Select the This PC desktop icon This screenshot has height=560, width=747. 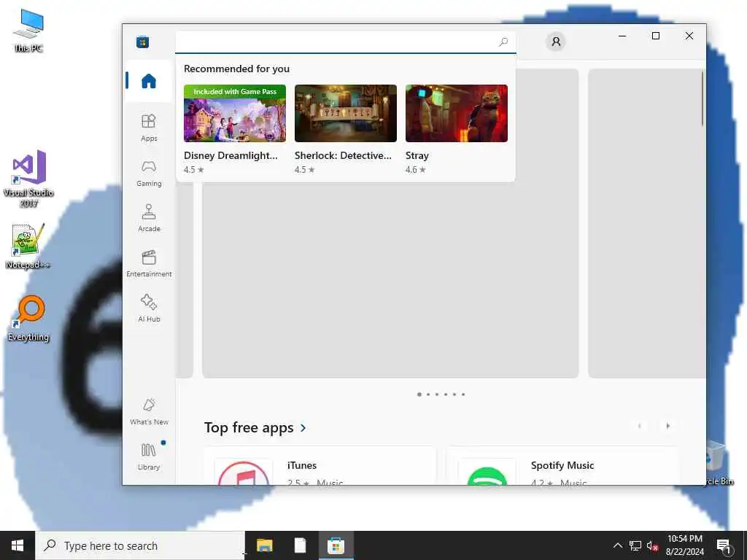click(x=28, y=31)
